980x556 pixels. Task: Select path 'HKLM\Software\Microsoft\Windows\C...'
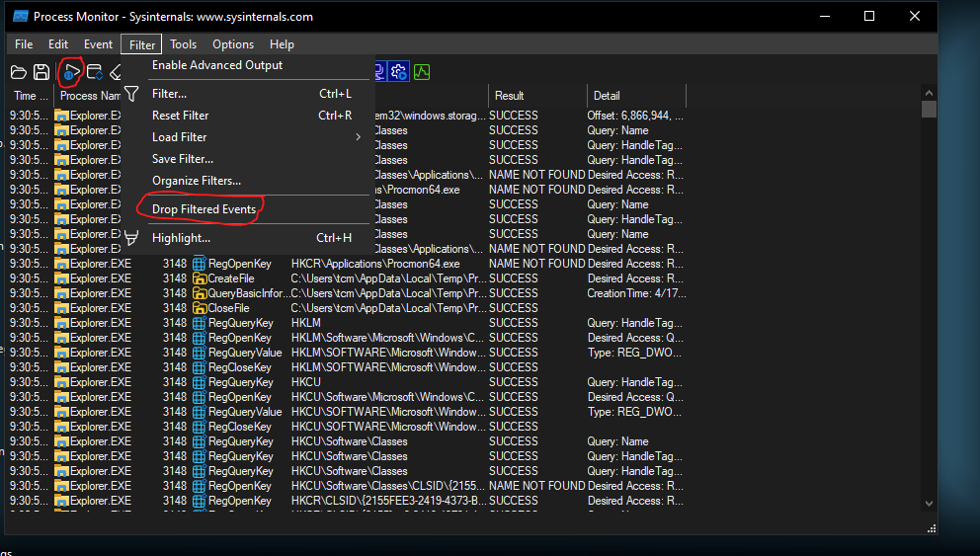(387, 338)
